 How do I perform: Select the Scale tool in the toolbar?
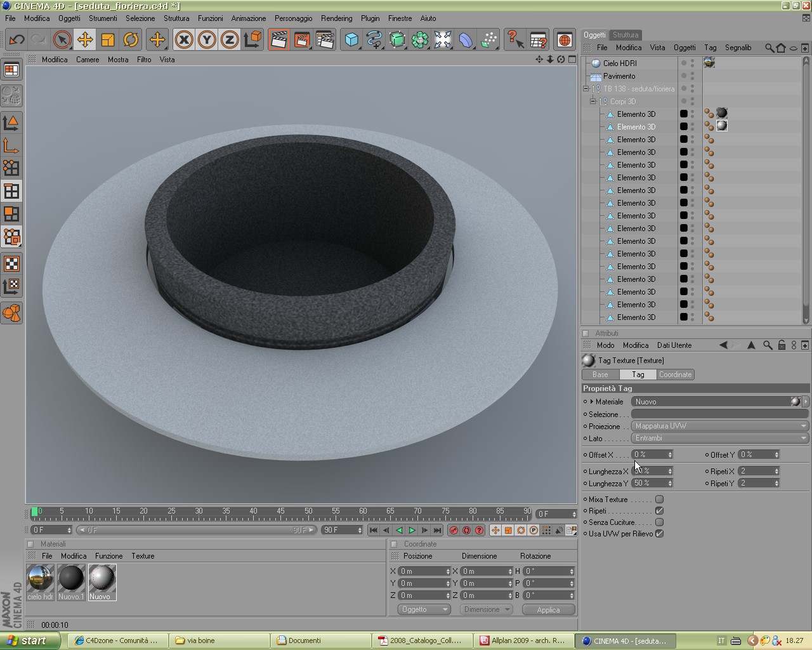click(x=108, y=40)
